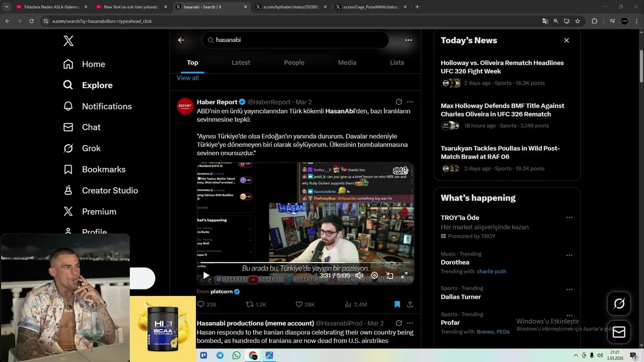Select the Top search tab
This screenshot has width=644, height=362.
point(193,63)
